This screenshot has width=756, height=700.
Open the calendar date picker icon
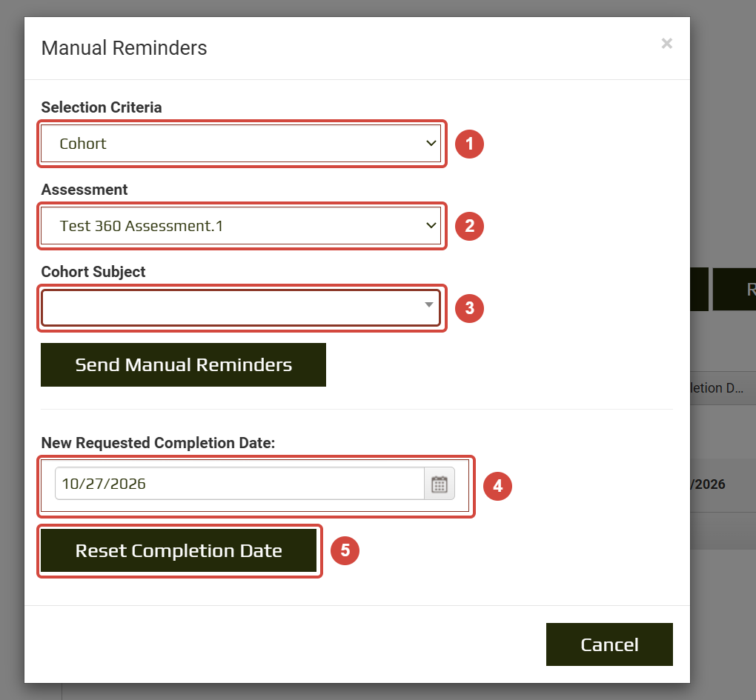(x=440, y=484)
